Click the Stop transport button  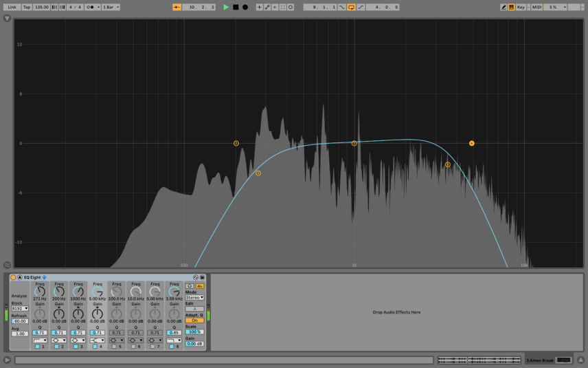click(x=236, y=7)
